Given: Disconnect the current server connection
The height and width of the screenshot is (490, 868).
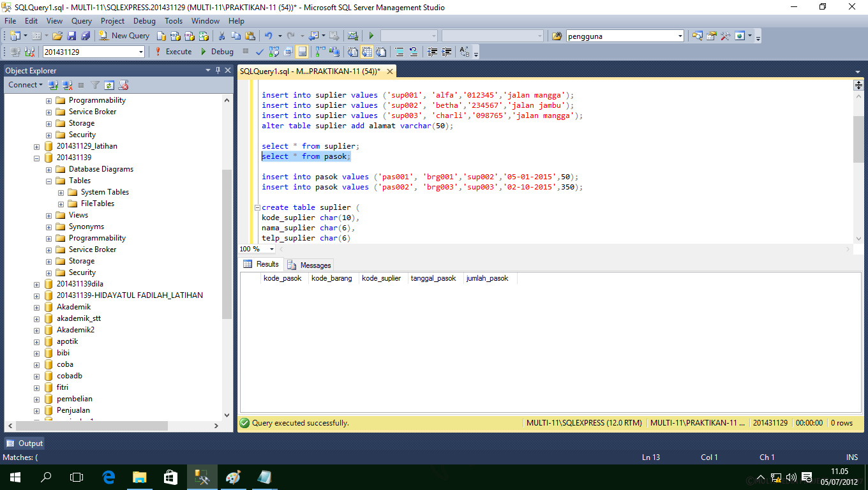Looking at the screenshot, I should (67, 85).
